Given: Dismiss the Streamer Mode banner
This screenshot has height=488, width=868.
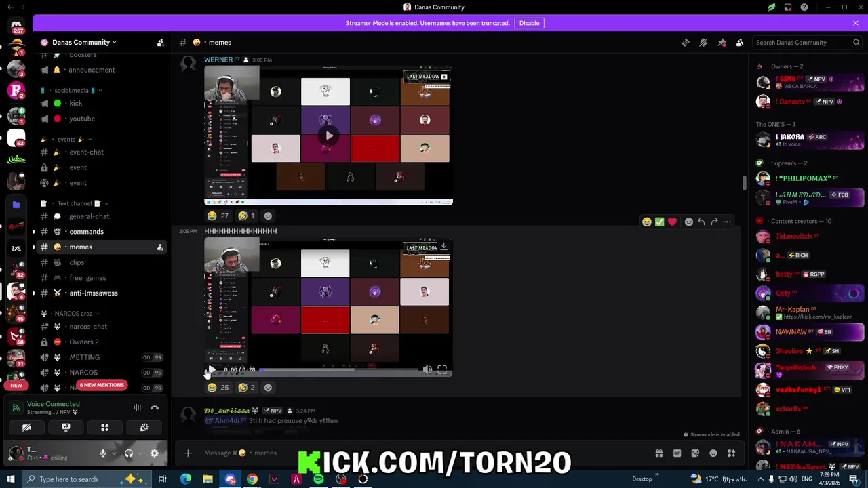Looking at the screenshot, I should (856, 23).
